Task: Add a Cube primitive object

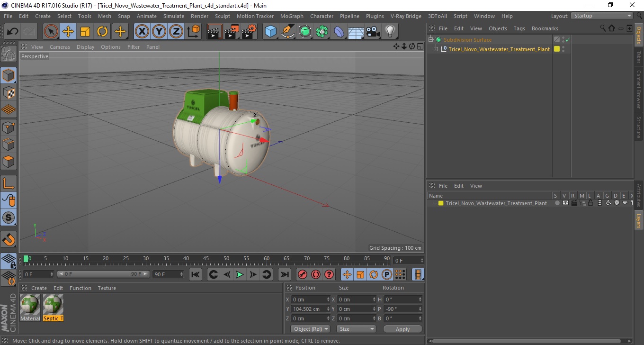Action: 270,32
